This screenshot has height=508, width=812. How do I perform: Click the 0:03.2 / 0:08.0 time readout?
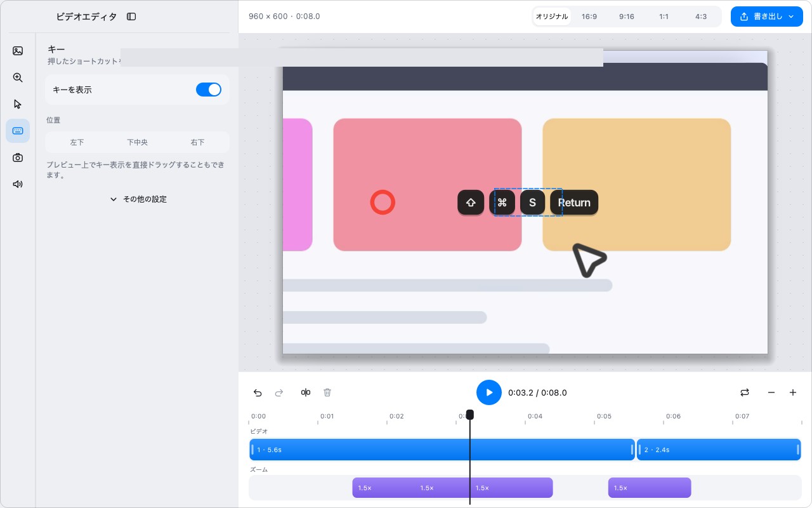point(537,392)
